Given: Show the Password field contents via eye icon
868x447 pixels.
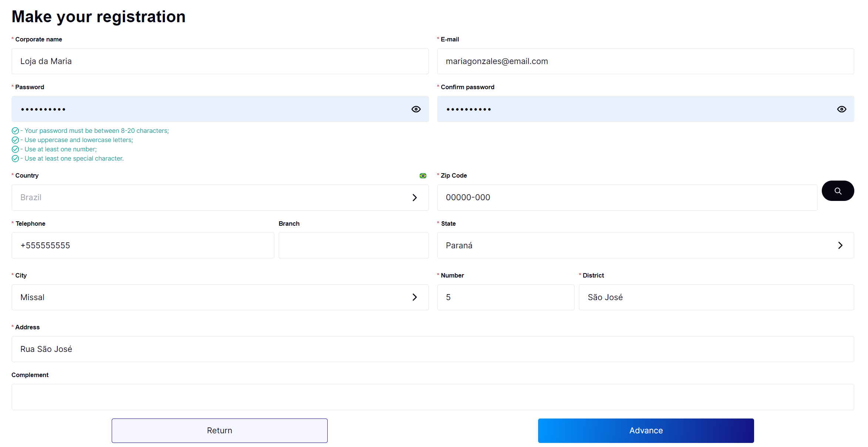Looking at the screenshot, I should (416, 109).
